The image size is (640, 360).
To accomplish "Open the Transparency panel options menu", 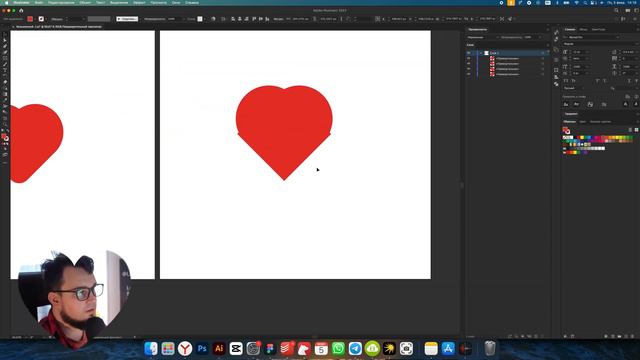I will [548, 29].
